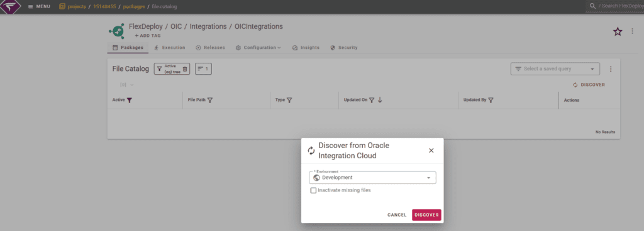Viewport: 644px width, 231px height.
Task: Open the Environment dropdown showing Development
Action: 372,178
